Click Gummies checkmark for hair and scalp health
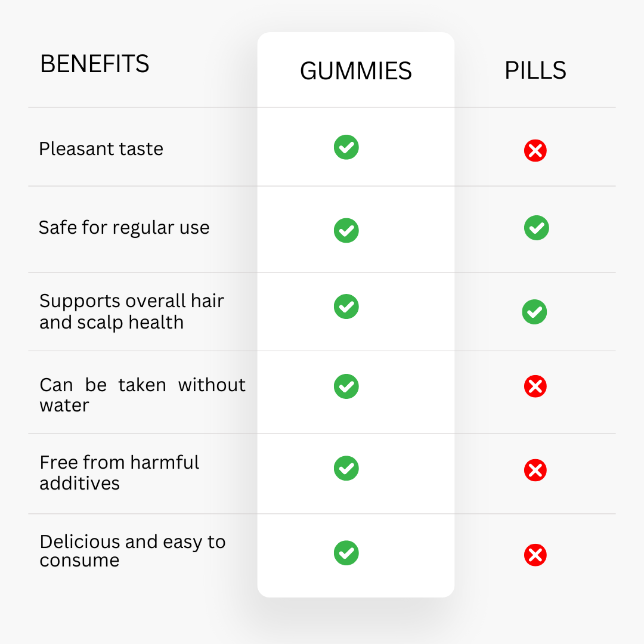Viewport: 644px width, 644px height. 346,306
